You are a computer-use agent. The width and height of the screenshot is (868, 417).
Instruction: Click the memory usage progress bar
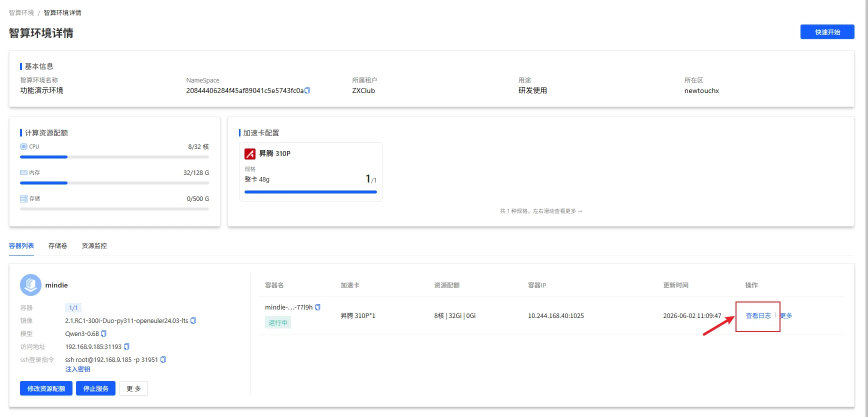(114, 183)
